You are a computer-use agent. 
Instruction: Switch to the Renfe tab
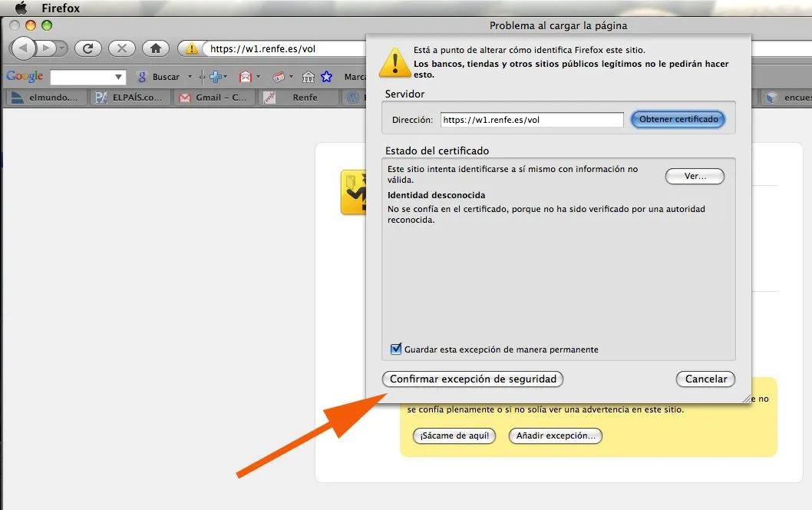click(299, 98)
